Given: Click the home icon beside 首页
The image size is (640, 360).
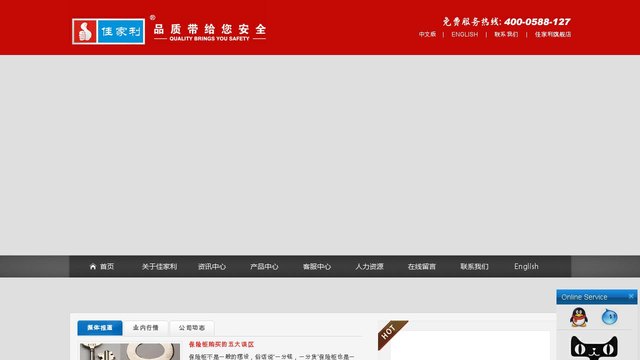Looking at the screenshot, I should click(x=93, y=267).
